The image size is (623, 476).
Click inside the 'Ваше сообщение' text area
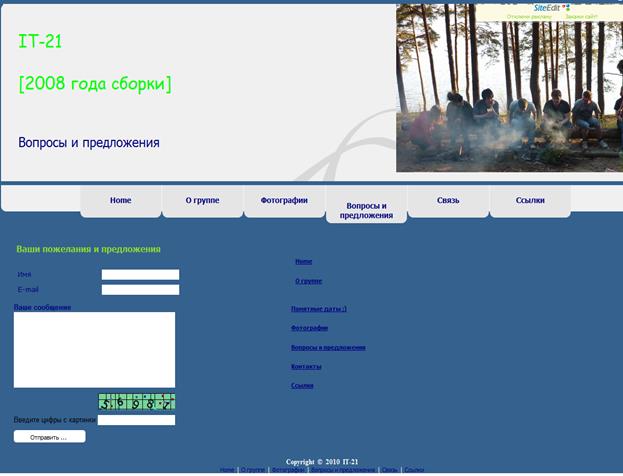coord(94,349)
